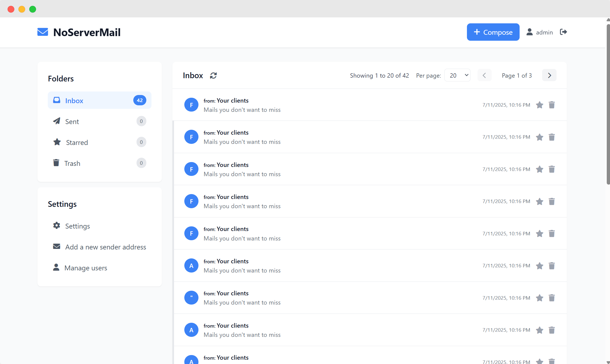Click the logout arrow icon
Screen dimensions: 610x364
[x=563, y=32]
